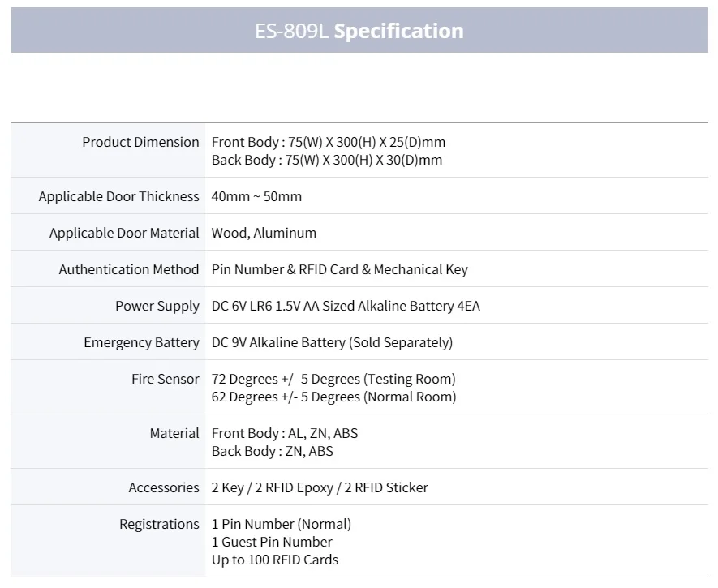
Task: Click the Applicable Door Material label
Action: coord(124,233)
